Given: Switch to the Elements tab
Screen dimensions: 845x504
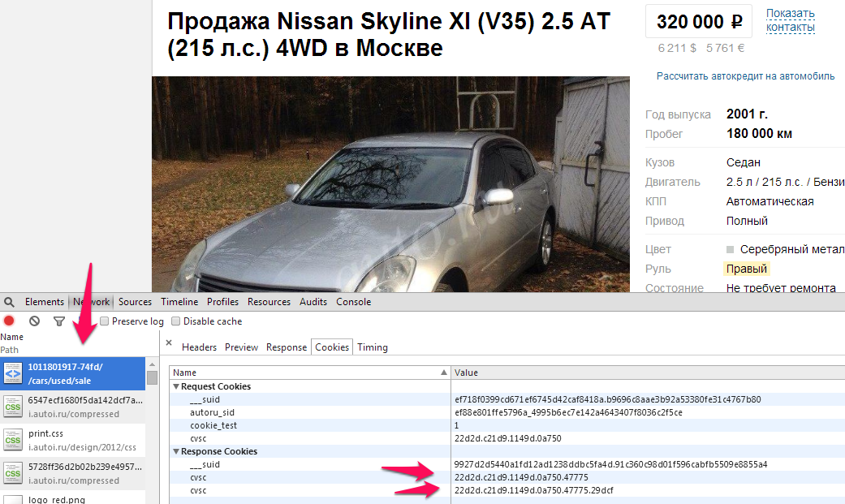Looking at the screenshot, I should (44, 302).
